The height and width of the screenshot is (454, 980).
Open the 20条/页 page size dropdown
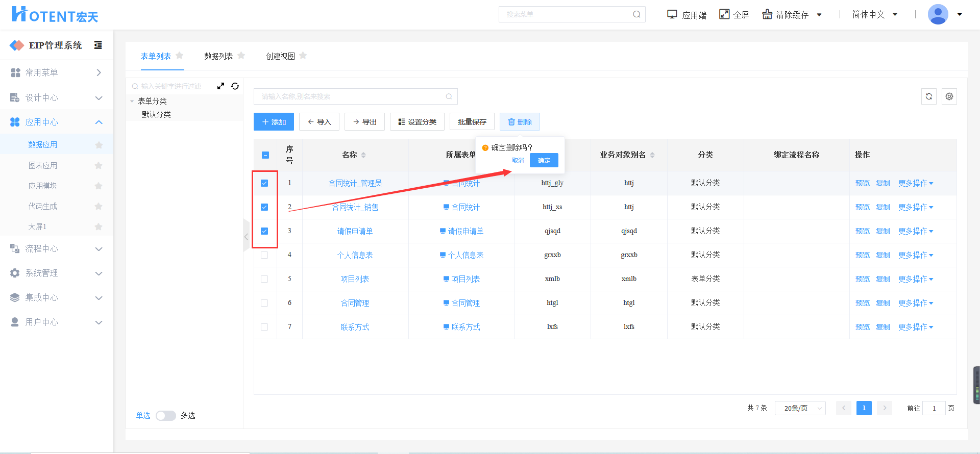click(x=800, y=408)
